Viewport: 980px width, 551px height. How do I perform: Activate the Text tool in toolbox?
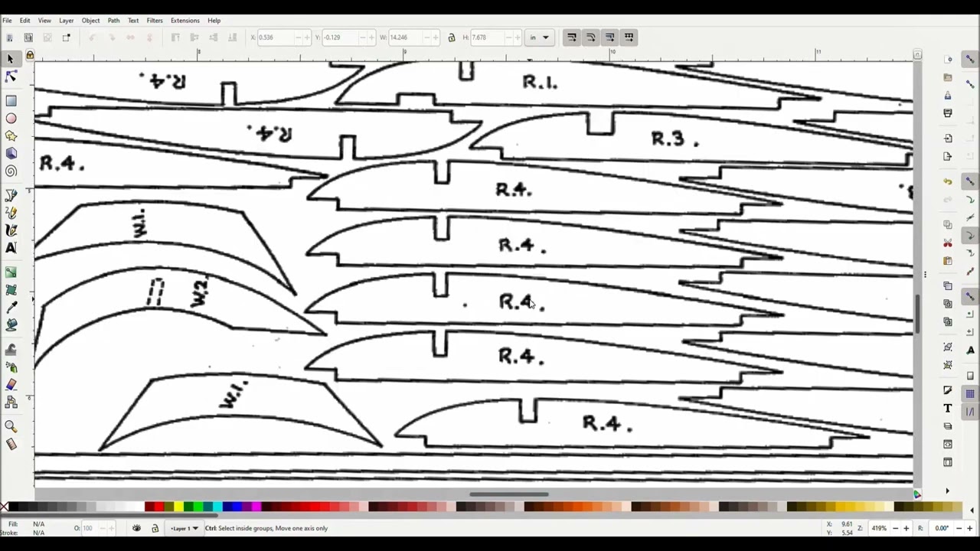pos(11,247)
